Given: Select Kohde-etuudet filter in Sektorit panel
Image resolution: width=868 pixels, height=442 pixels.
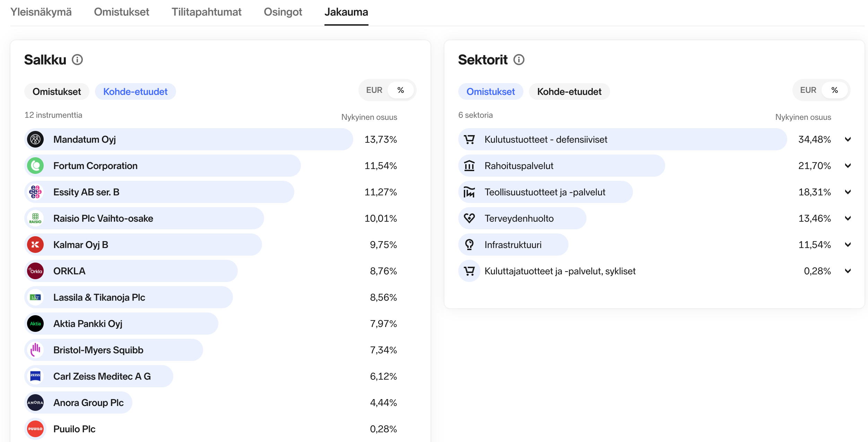Looking at the screenshot, I should (x=569, y=92).
